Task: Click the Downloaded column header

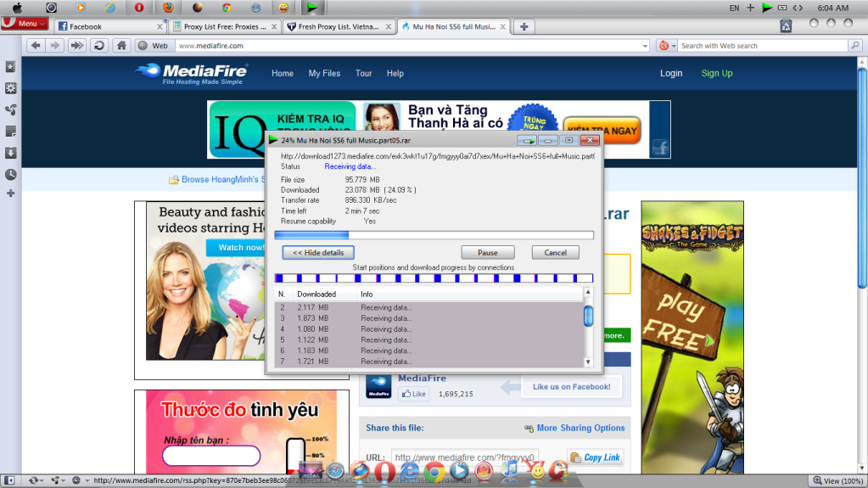Action: coord(326,294)
